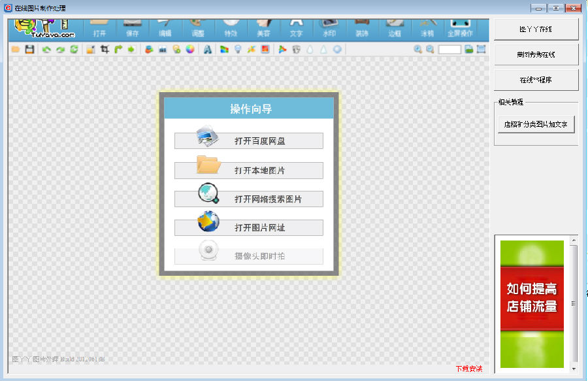Select 打开网络搜索图片 option

249,199
